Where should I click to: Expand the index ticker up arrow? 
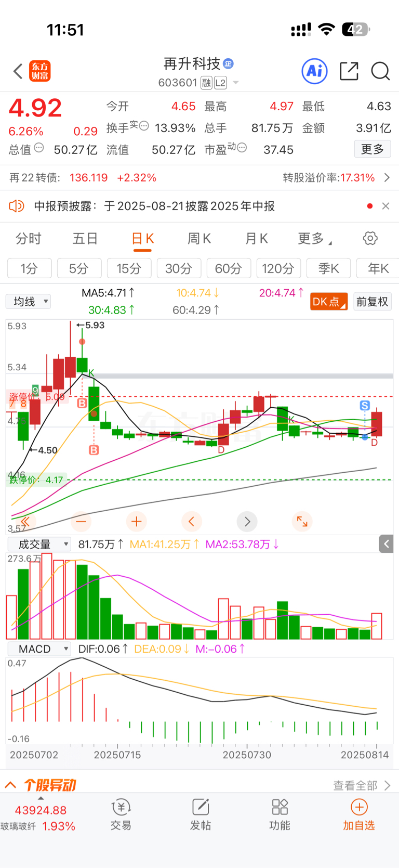tap(41, 798)
